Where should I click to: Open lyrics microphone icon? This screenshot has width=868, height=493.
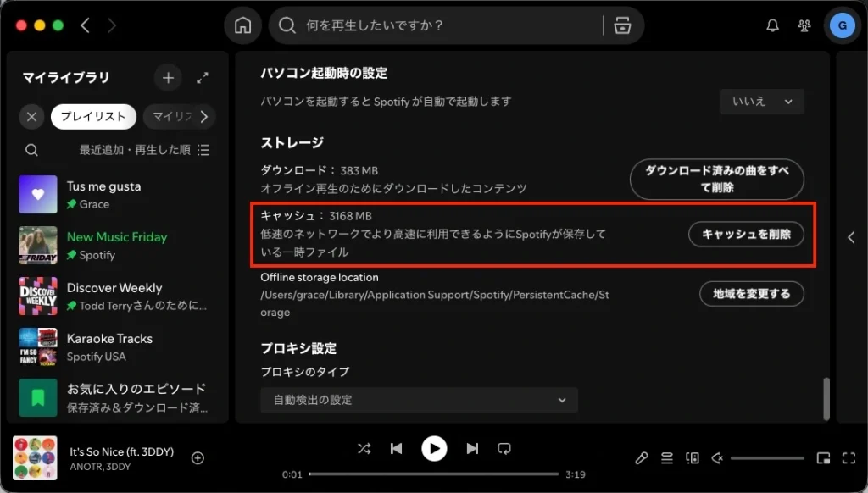pos(642,458)
